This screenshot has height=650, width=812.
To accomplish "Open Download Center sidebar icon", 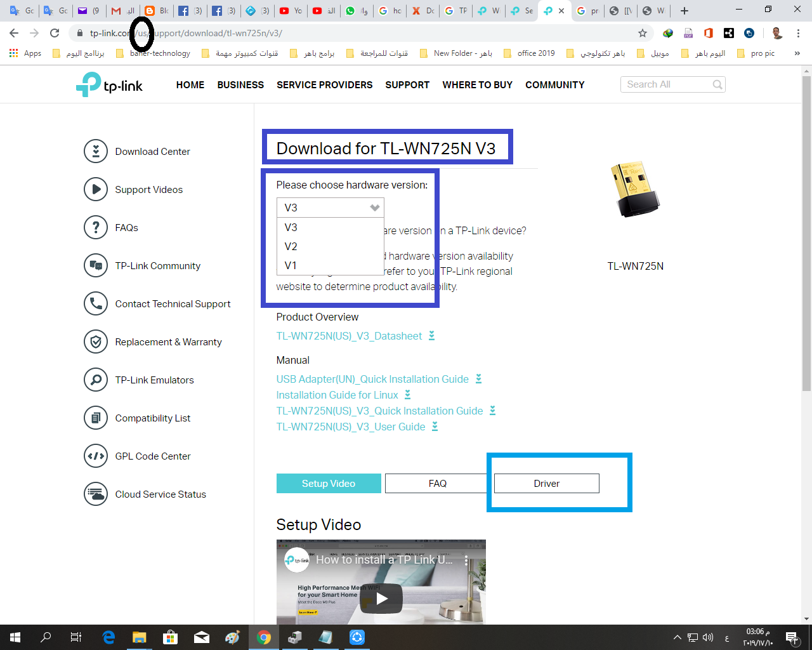I will tap(96, 152).
